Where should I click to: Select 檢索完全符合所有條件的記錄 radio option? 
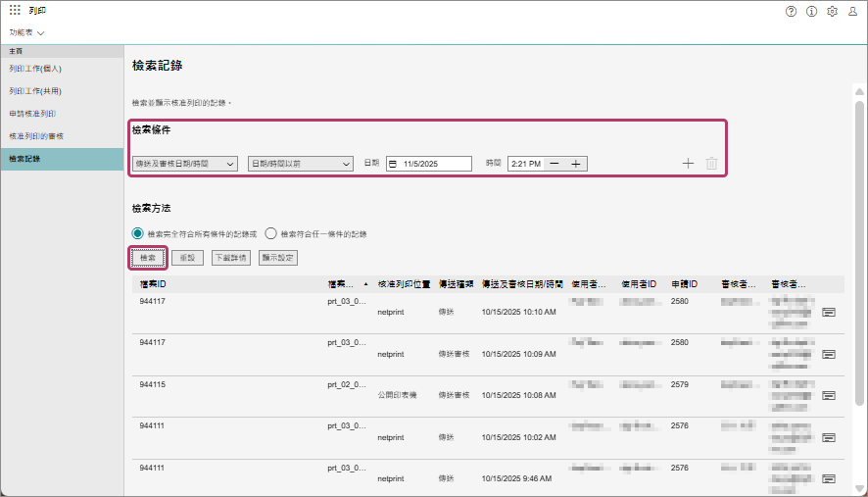(138, 234)
